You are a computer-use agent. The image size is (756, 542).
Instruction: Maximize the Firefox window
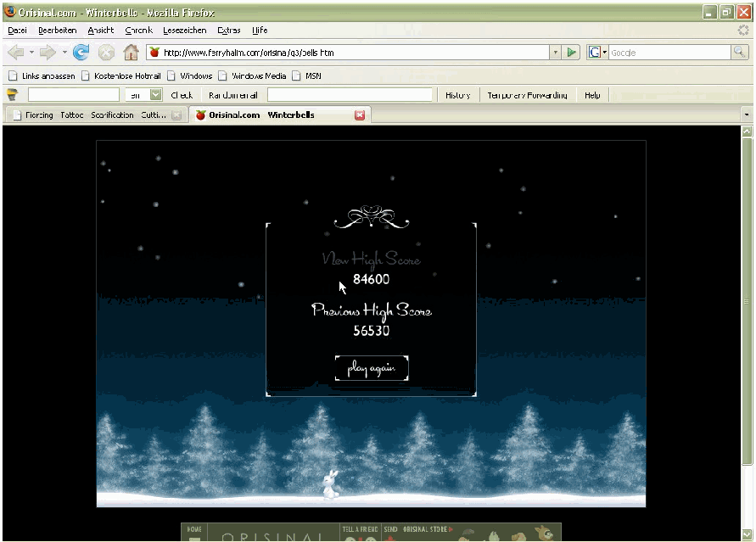(x=726, y=13)
